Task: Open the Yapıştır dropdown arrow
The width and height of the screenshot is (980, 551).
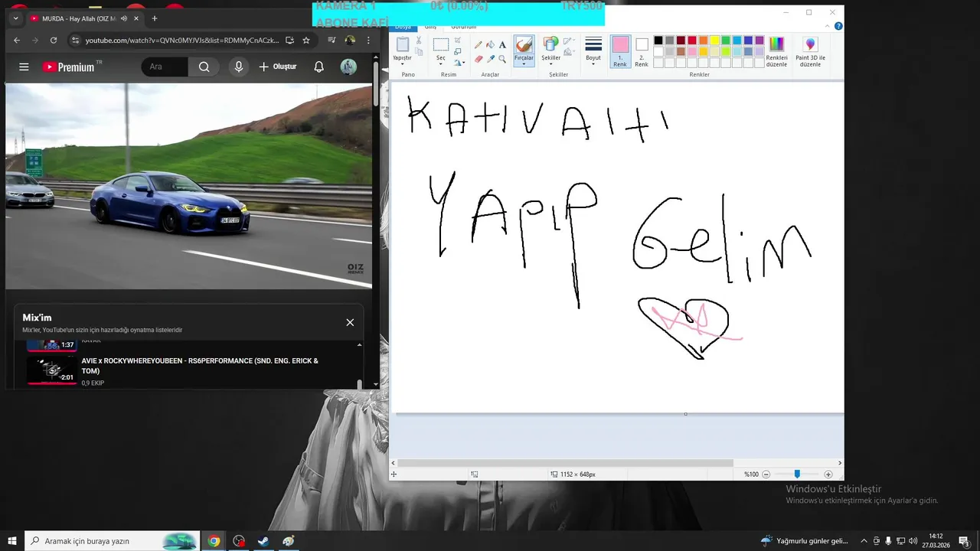Action: [x=402, y=64]
